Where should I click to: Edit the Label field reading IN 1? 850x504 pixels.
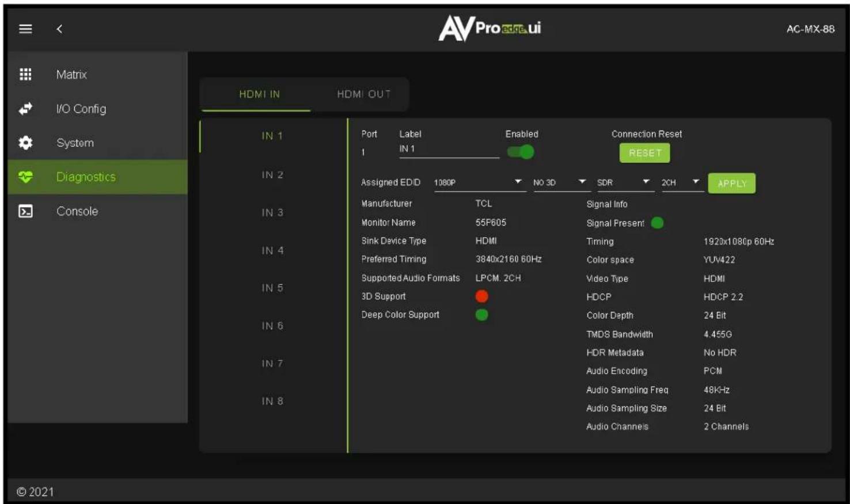449,150
